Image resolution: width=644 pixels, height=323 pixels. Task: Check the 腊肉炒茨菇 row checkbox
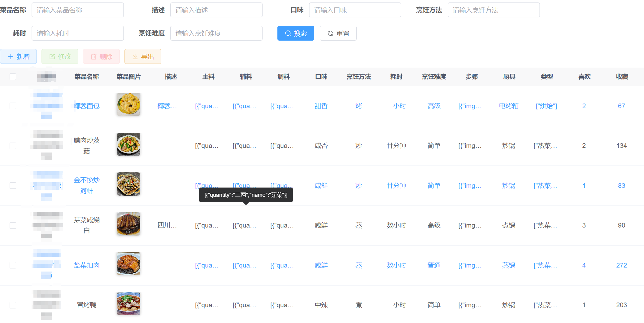[13, 146]
